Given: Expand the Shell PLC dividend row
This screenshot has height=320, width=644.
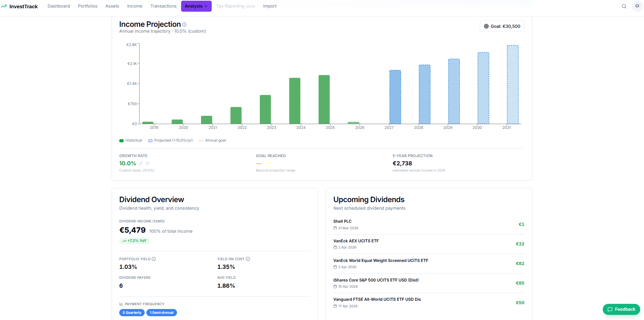Looking at the screenshot, I should click(x=429, y=224).
